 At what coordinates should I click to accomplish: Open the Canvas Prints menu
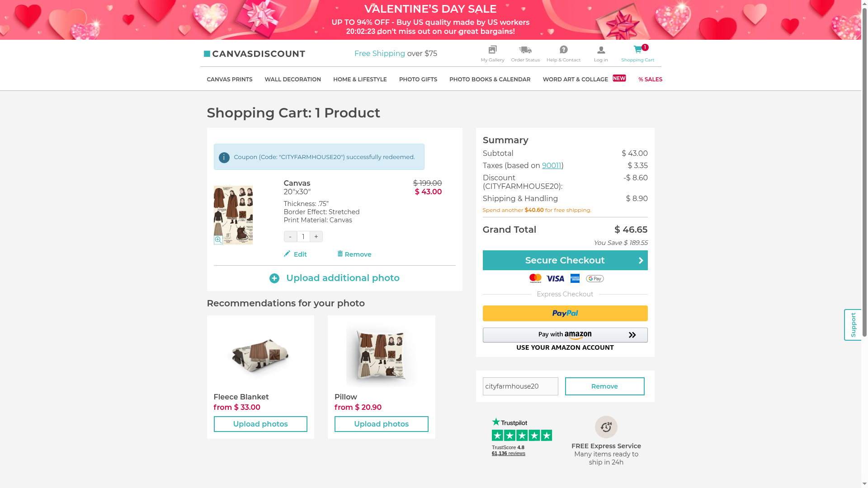230,80
